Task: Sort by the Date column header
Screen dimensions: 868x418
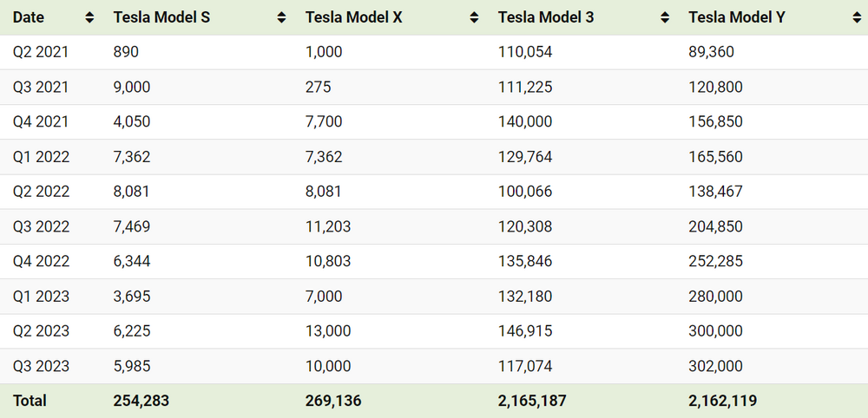Action: 29,17
